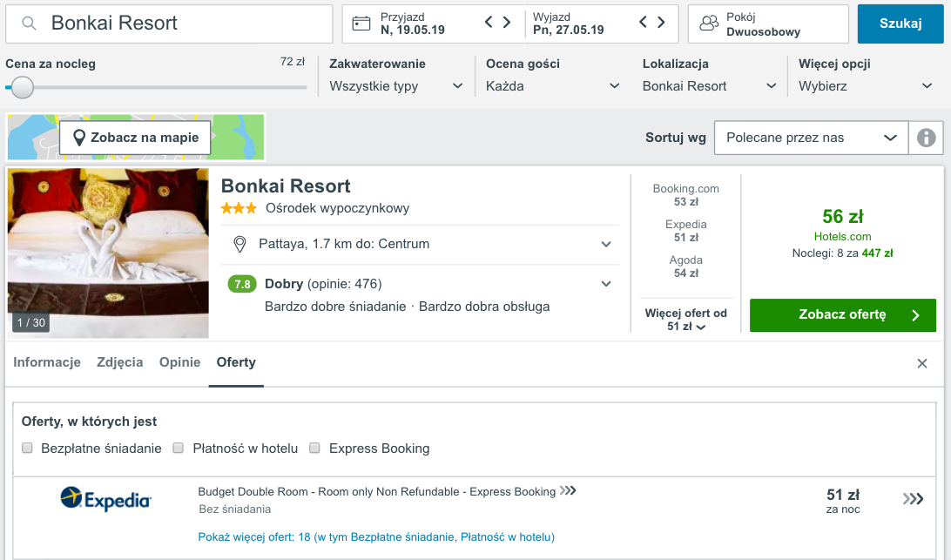The height and width of the screenshot is (560, 951).
Task: Close the Oferty details panel
Action: tap(922, 363)
